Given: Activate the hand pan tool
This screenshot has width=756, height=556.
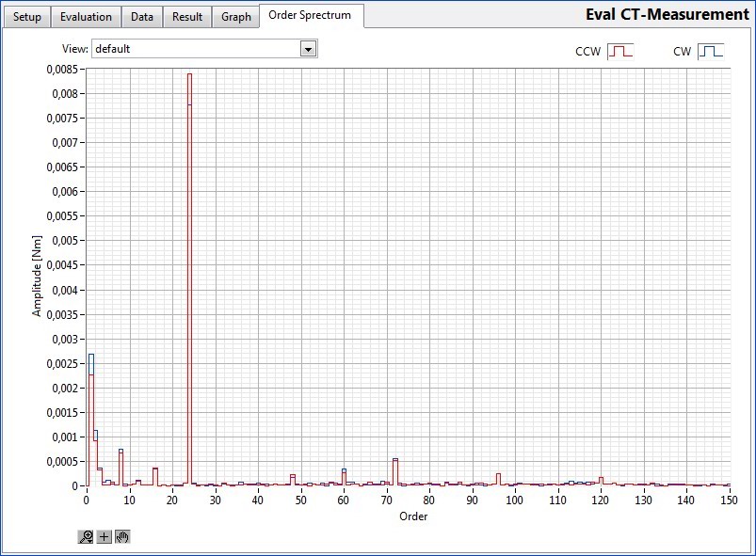Looking at the screenshot, I should click(122, 536).
